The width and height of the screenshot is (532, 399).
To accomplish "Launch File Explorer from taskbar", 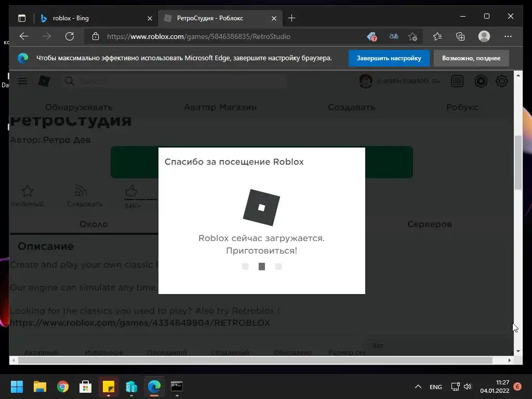I will click(x=39, y=387).
